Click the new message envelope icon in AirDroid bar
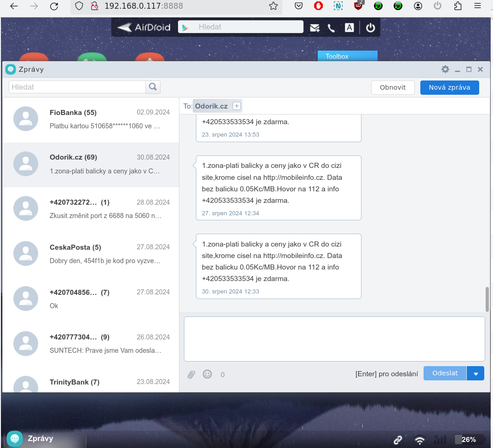Screen dimensions: 493x448 [315, 28]
